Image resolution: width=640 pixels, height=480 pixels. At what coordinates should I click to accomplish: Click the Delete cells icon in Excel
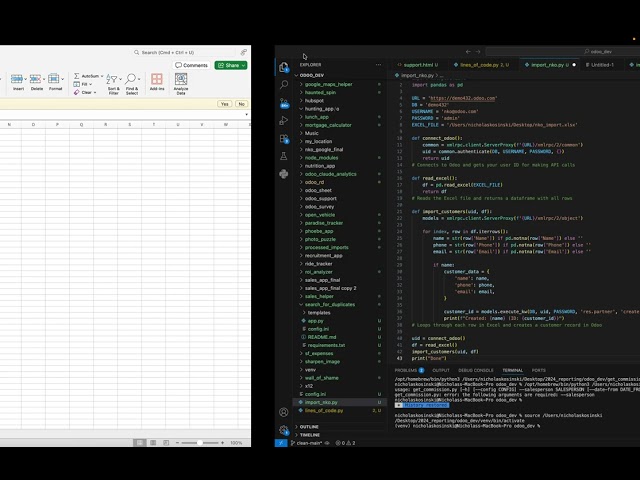(x=35, y=79)
